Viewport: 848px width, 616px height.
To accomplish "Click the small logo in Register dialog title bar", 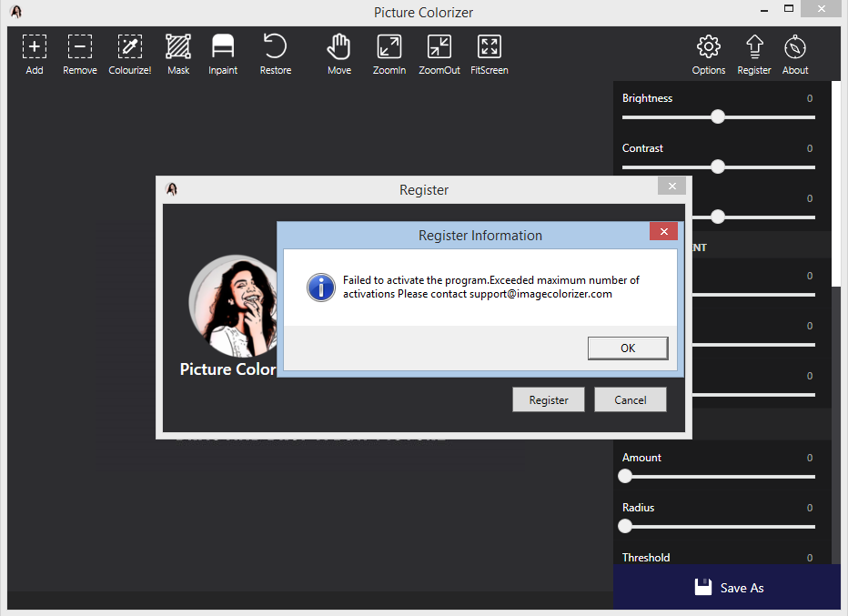I will click(x=172, y=189).
